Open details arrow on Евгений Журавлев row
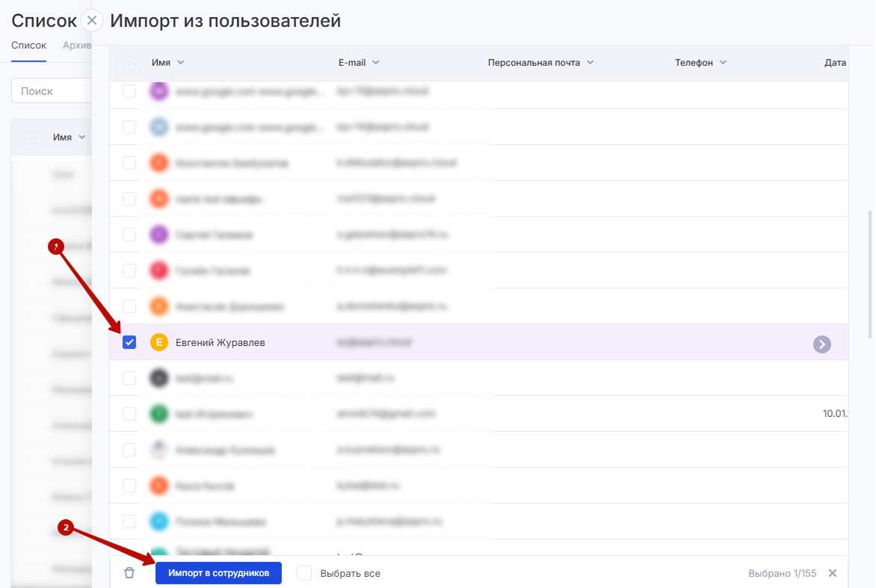 [822, 344]
